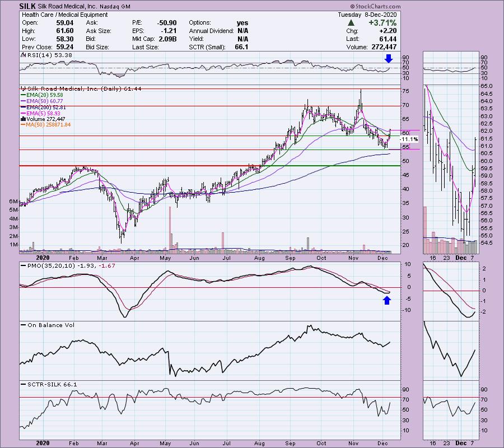
Task: Click the P/E value -50.90
Action: 167,23
